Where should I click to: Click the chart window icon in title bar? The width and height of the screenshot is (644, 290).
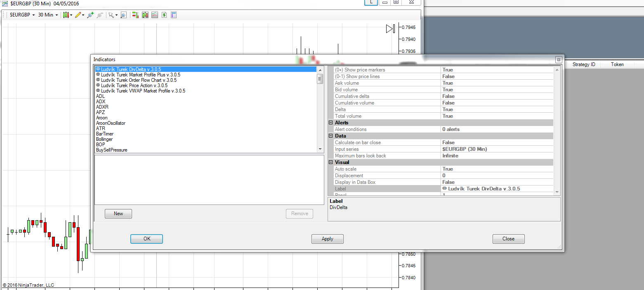(x=5, y=3)
